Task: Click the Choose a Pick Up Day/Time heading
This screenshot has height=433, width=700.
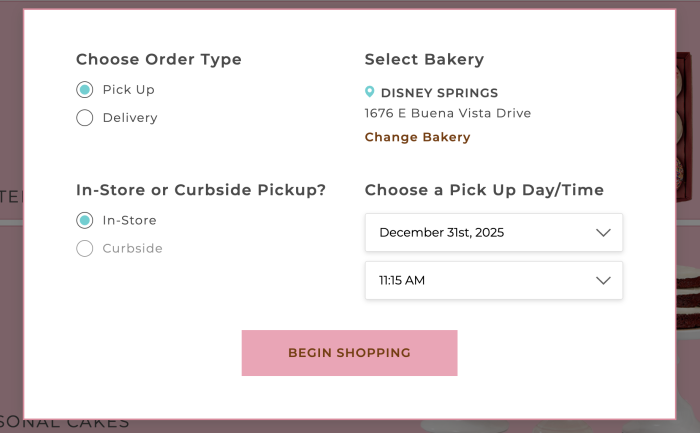Action: (484, 190)
